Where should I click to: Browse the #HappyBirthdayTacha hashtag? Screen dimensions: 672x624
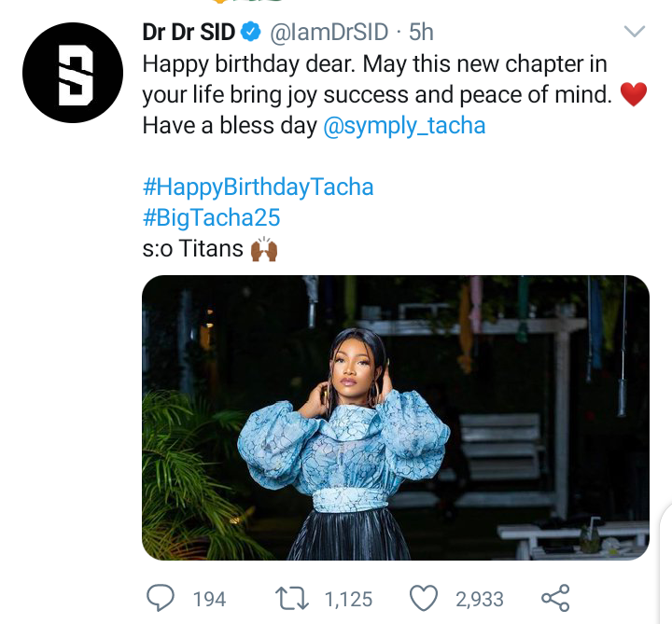pyautogui.click(x=258, y=187)
